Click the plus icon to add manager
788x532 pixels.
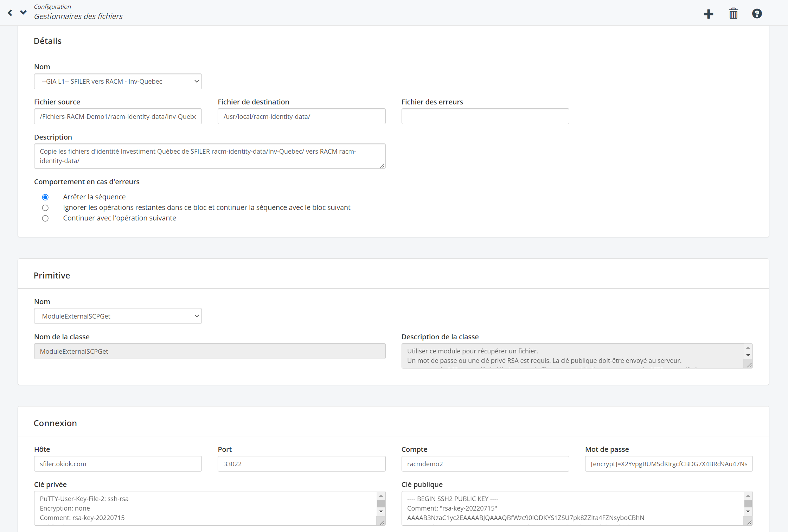coord(709,14)
